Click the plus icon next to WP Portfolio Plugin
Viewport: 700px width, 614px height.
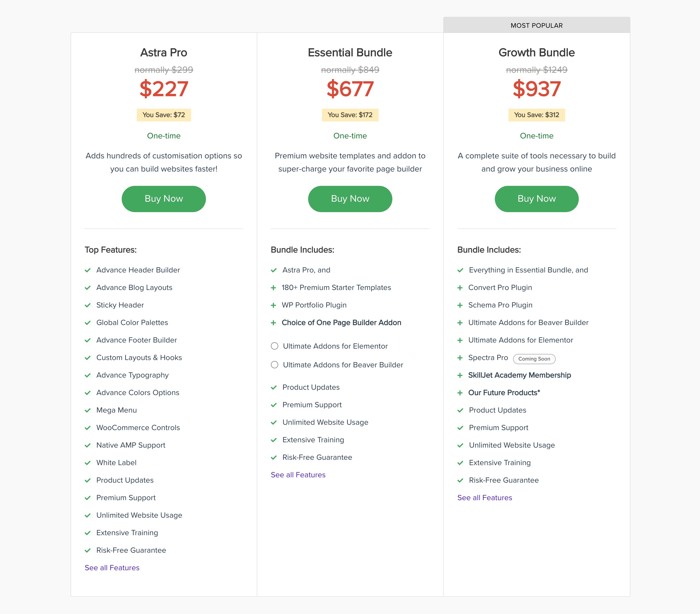[x=274, y=305]
